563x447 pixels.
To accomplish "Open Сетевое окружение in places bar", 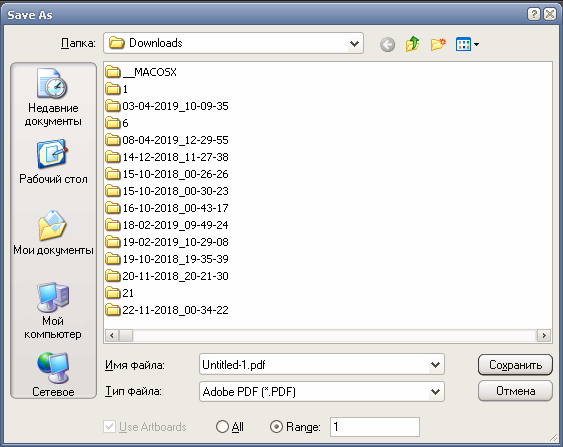I will point(53,374).
